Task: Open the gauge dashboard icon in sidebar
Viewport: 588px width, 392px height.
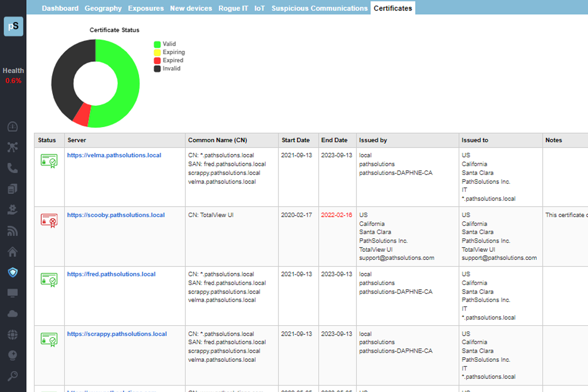Action: (13, 127)
